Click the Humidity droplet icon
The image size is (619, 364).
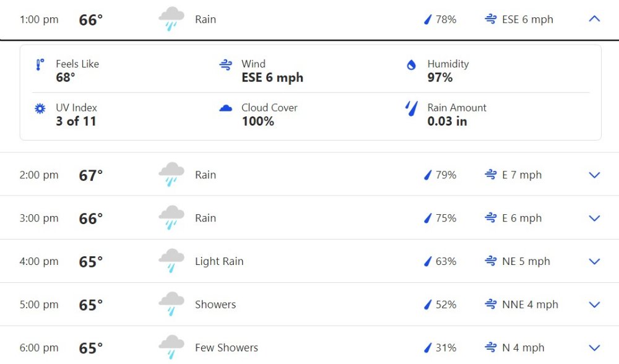[x=412, y=65]
